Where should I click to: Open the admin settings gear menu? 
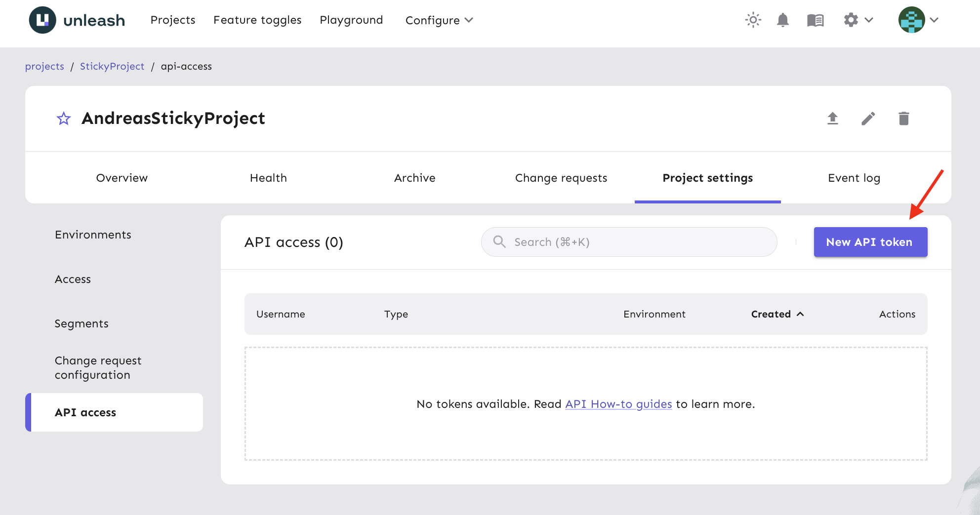pos(858,20)
